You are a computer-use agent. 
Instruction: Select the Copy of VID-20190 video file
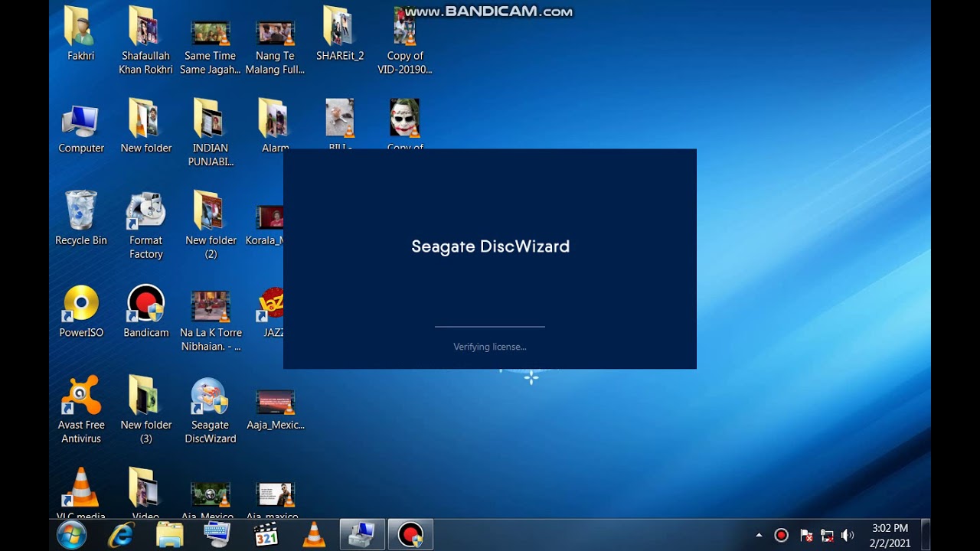[405, 41]
